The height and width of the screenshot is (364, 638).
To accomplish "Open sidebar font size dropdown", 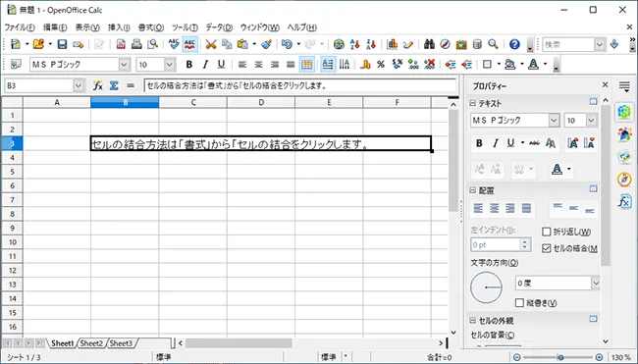I will pos(591,120).
